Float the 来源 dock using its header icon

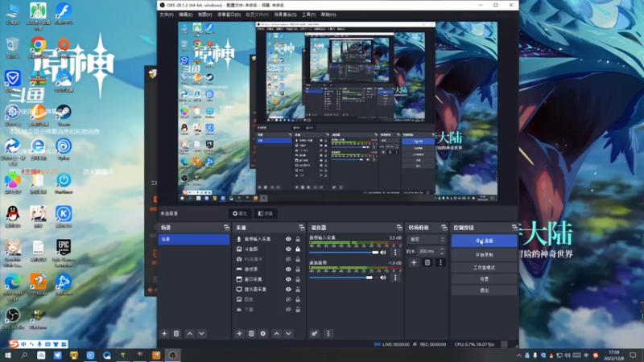[302, 228]
